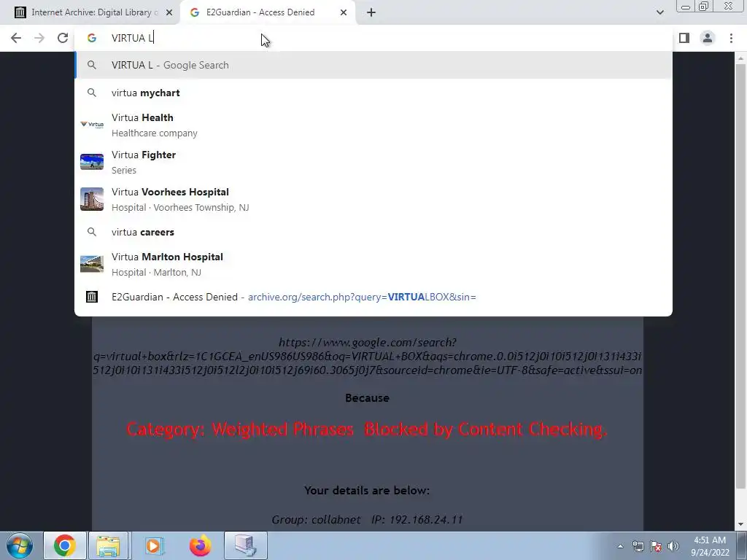
Task: Click the Internet Archive tab favicon
Action: (x=20, y=13)
